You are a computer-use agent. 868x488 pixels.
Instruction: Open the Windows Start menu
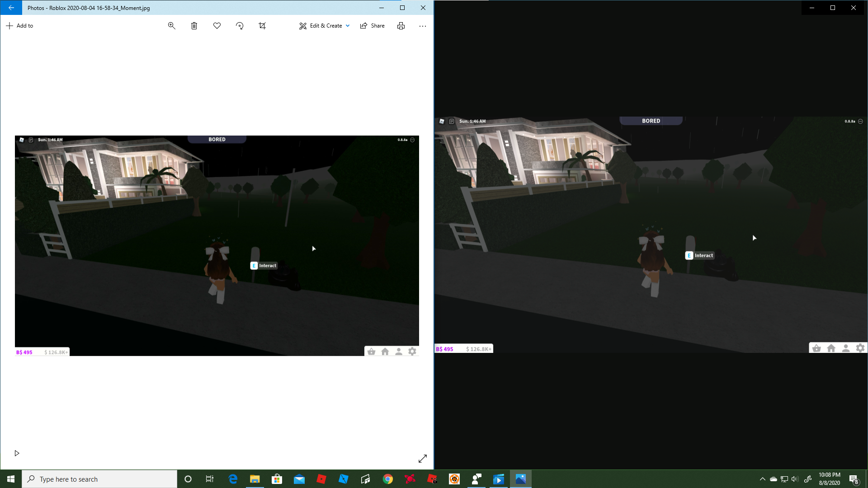pyautogui.click(x=11, y=479)
